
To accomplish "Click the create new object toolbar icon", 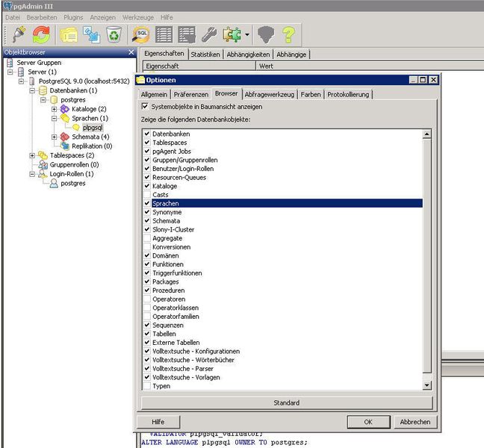I will coord(92,34).
